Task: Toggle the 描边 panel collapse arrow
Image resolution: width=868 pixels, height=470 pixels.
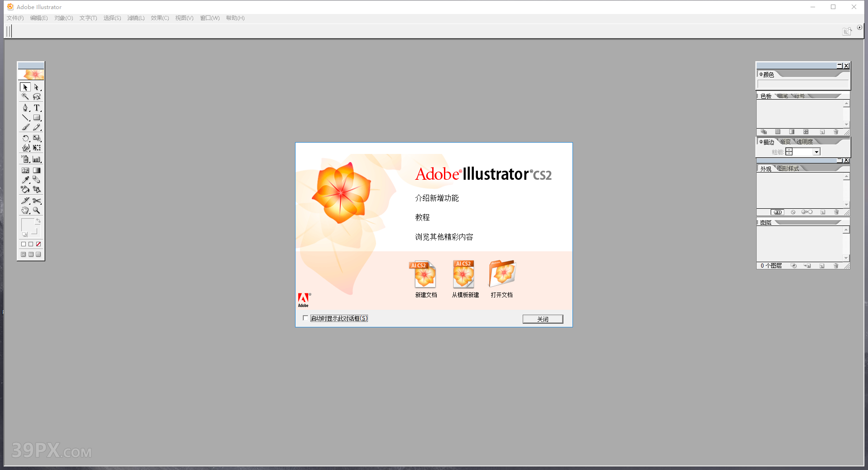Action: [x=761, y=141]
